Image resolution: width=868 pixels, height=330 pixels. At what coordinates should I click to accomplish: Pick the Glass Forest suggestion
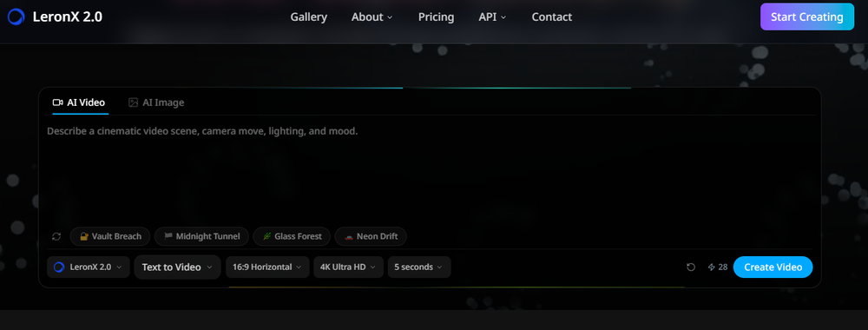tap(292, 236)
